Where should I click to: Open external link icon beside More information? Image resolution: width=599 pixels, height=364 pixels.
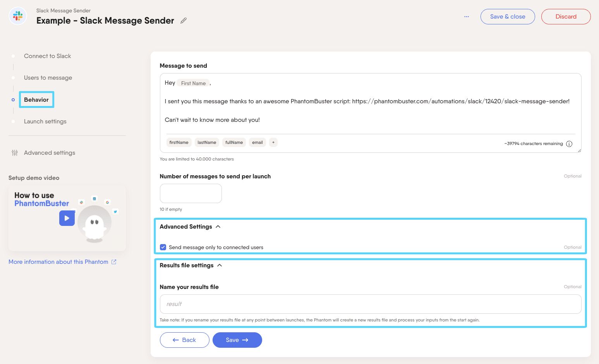114,262
